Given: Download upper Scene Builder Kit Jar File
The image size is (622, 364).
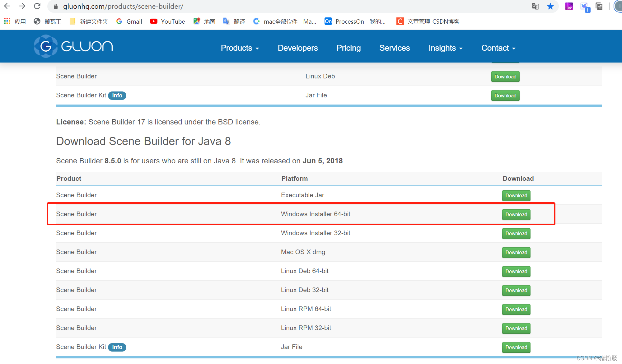Looking at the screenshot, I should point(505,96).
